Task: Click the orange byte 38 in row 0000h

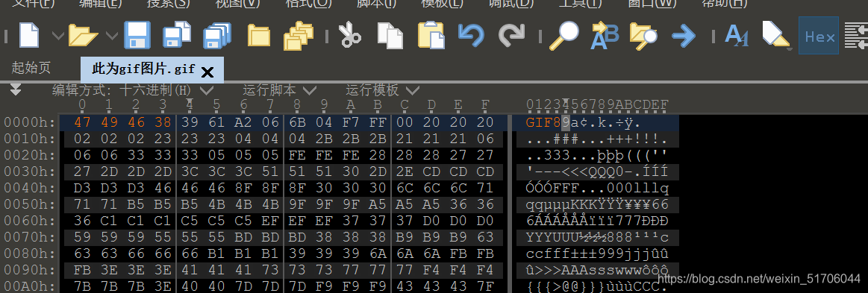Action: pos(163,122)
